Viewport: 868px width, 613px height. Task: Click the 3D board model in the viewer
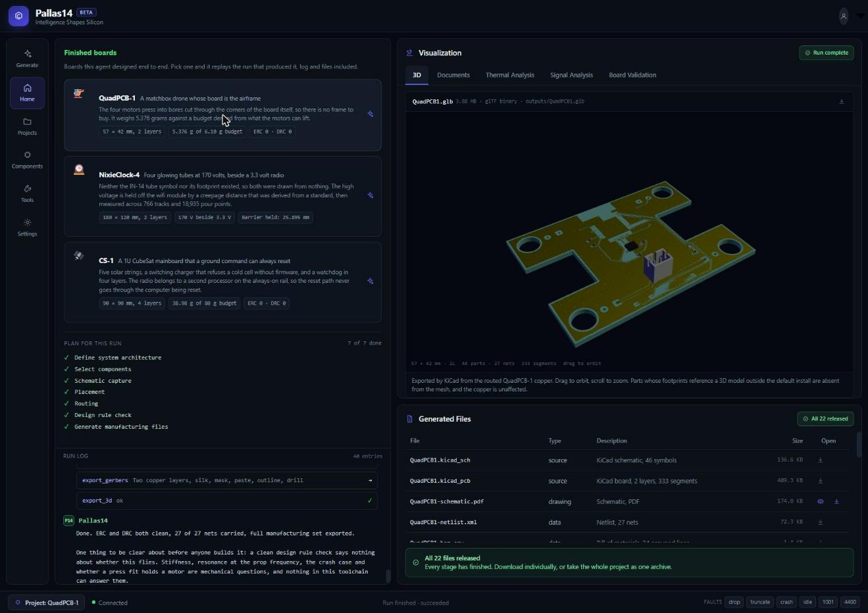click(631, 263)
